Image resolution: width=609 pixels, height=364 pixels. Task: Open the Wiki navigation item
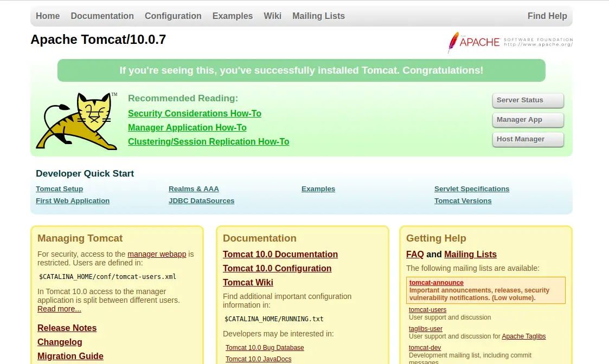coord(272,16)
